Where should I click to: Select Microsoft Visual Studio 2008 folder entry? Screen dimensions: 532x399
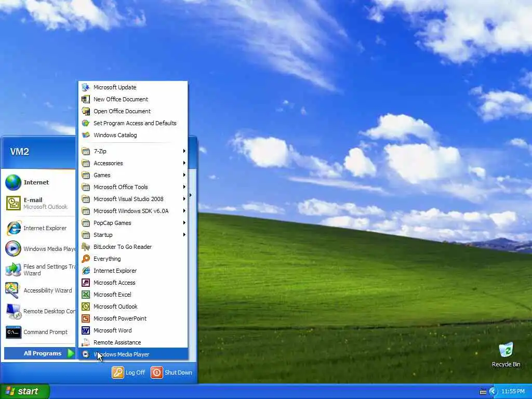click(133, 199)
